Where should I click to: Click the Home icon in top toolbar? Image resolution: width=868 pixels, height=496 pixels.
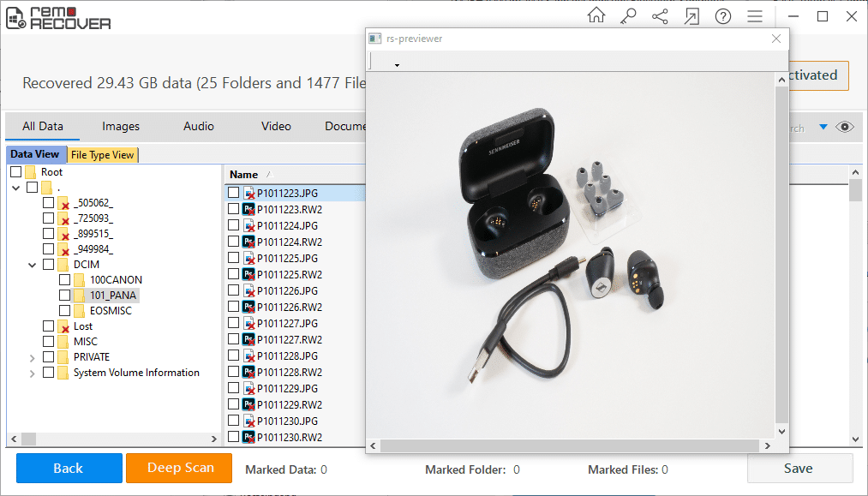tap(596, 16)
